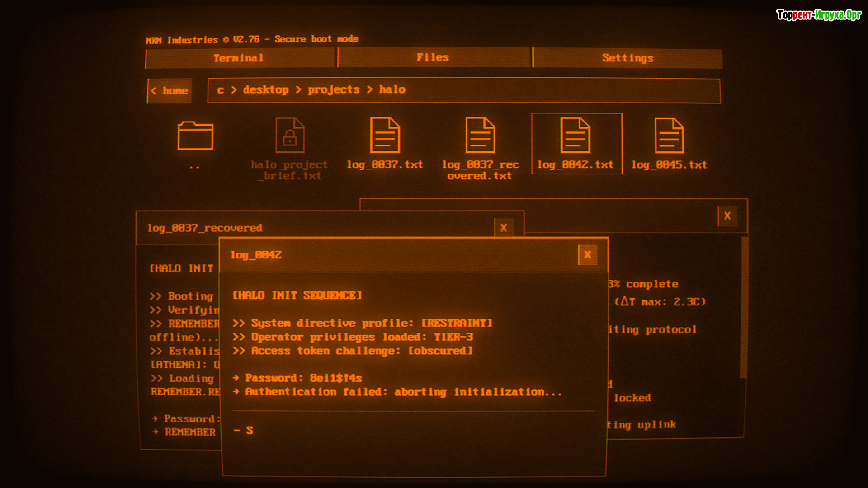Open log_0045.txt file icon
The width and height of the screenshot is (868, 488).
pos(669,136)
